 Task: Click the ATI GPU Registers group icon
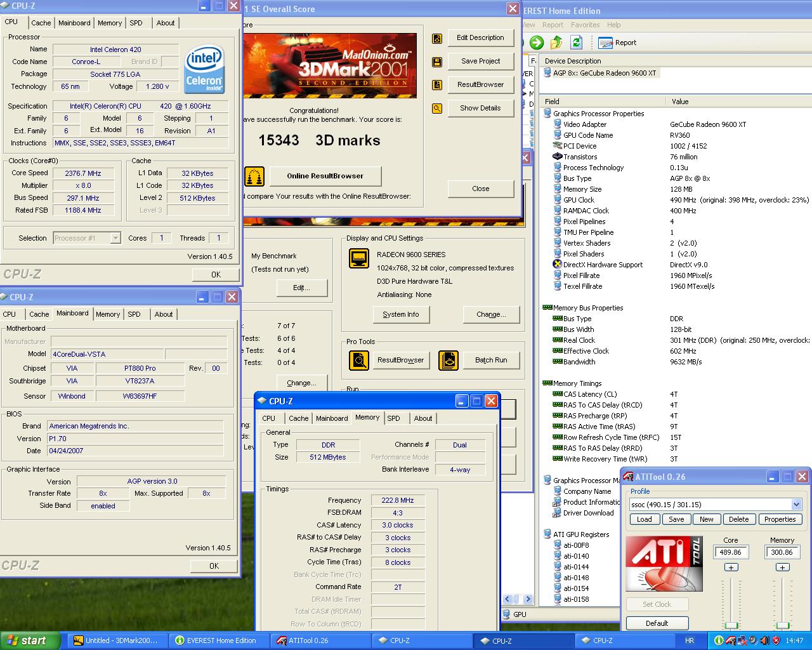547,534
